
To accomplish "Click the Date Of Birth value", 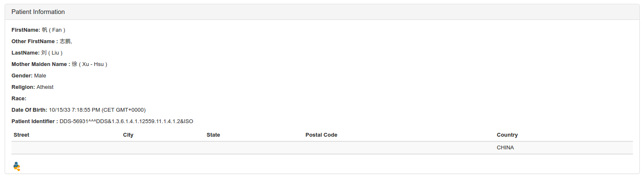I will click(x=97, y=110).
